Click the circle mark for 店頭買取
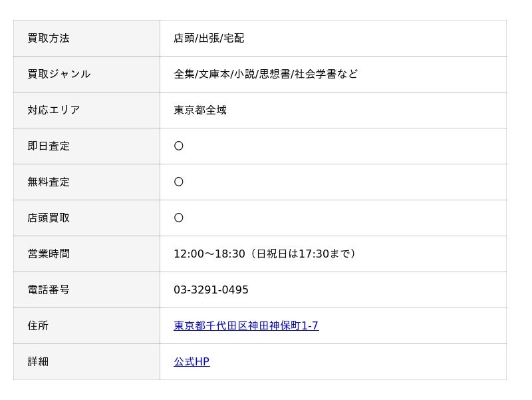 click(178, 218)
